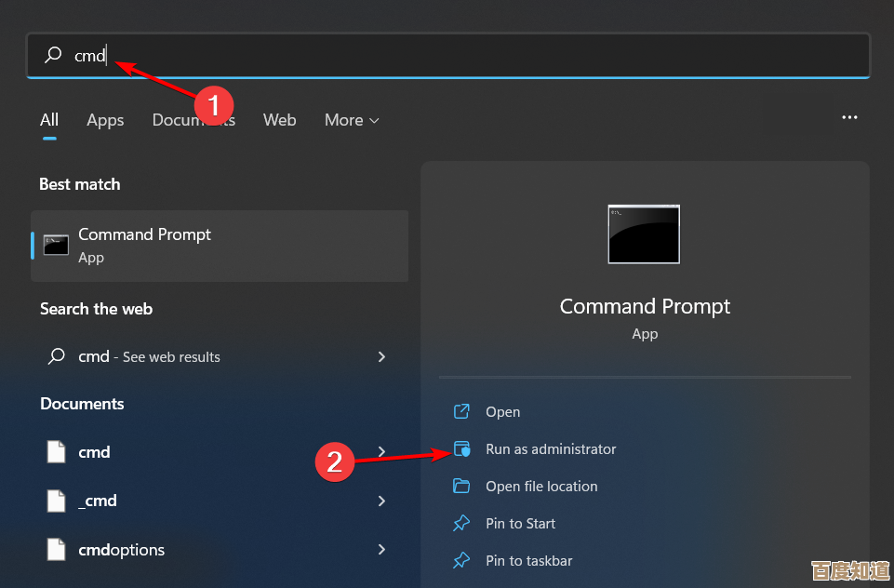
Task: Switch to the Web tab
Action: [279, 120]
